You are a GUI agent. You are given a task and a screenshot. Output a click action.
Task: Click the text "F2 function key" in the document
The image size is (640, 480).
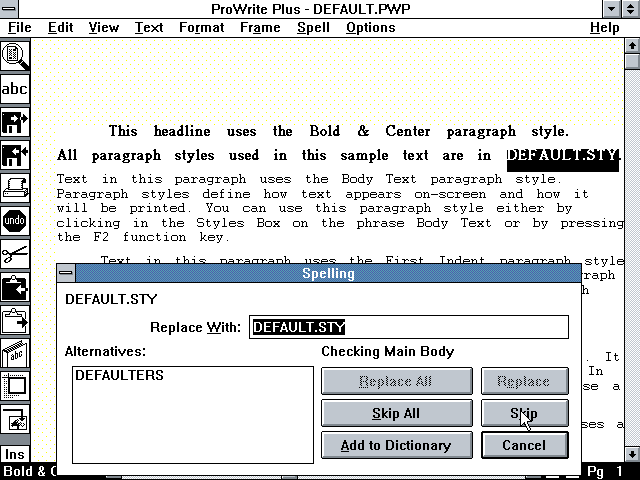click(x=161, y=237)
